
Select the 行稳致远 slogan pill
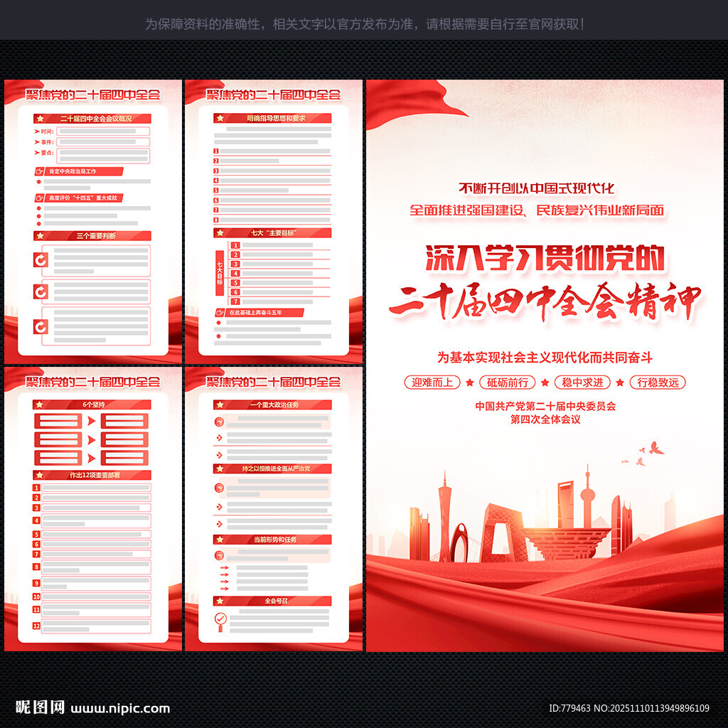(658, 382)
